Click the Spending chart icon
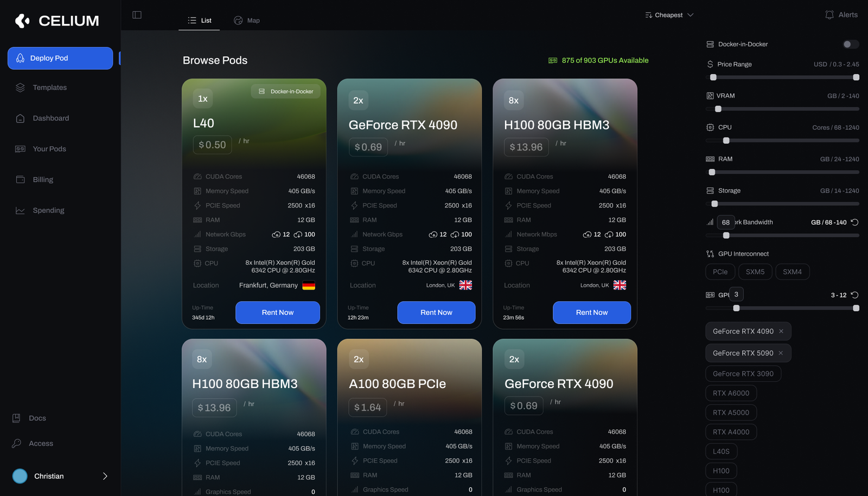868x496 pixels. [20, 210]
